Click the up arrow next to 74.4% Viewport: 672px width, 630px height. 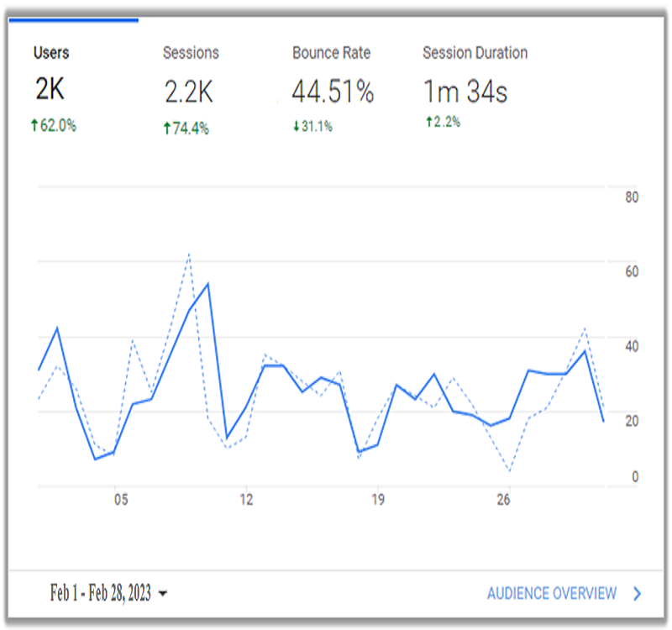tap(167, 129)
